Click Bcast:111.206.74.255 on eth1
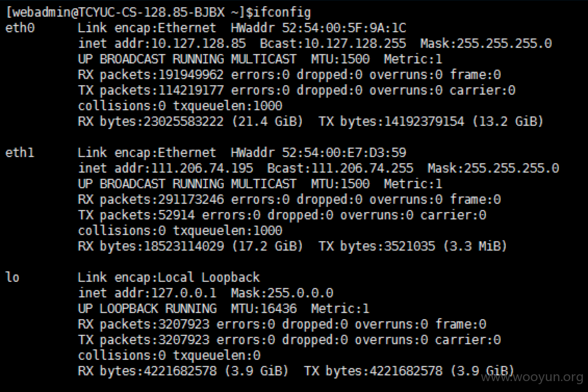The height and width of the screenshot is (392, 588). point(340,168)
